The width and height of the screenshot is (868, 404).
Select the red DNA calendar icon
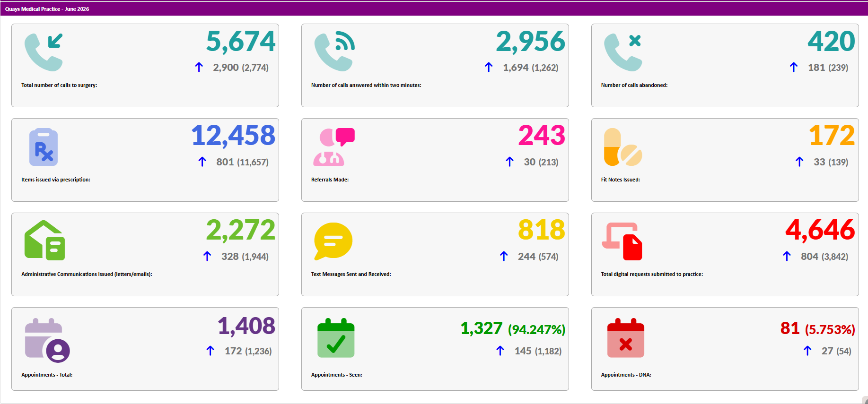pyautogui.click(x=626, y=338)
